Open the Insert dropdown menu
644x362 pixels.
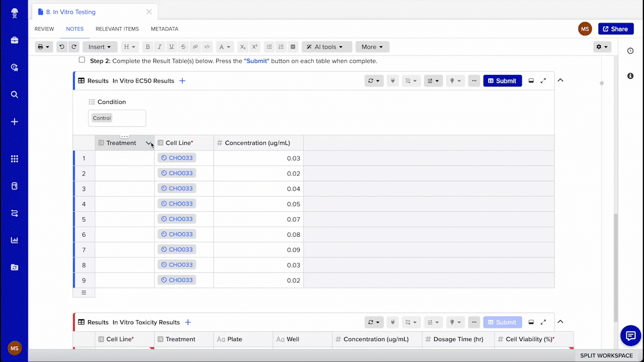tap(100, 47)
